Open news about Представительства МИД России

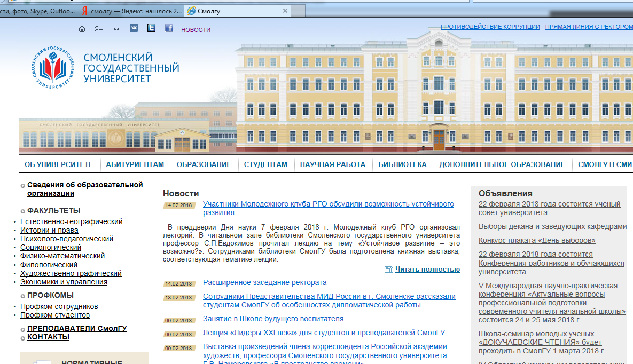329,300
